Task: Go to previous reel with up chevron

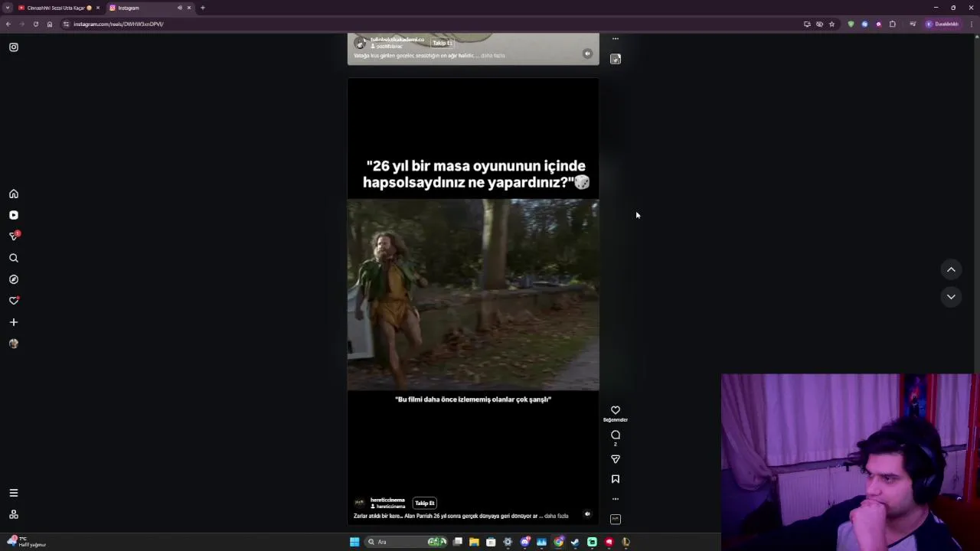Action: 951,269
